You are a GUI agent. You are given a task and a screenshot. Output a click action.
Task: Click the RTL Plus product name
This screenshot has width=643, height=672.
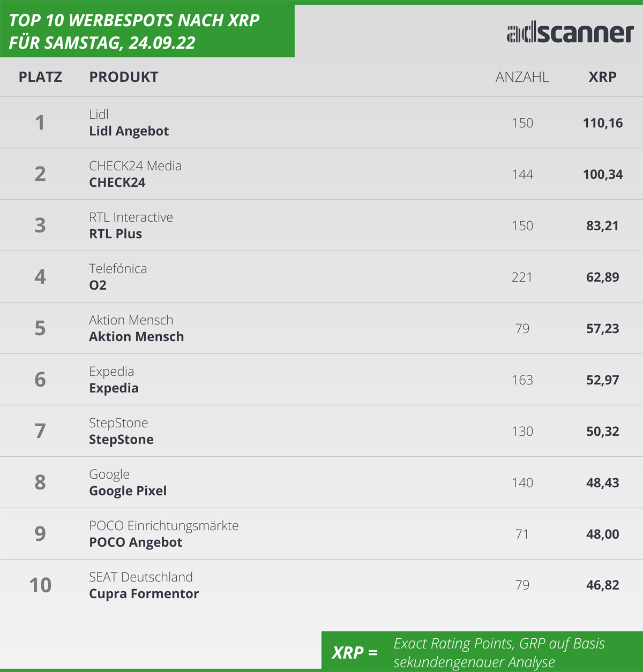(x=116, y=234)
